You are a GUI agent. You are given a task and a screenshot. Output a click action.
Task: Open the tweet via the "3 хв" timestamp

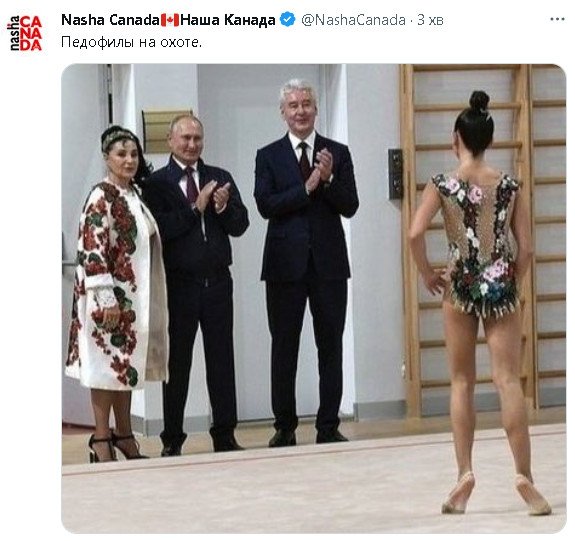tap(431, 20)
